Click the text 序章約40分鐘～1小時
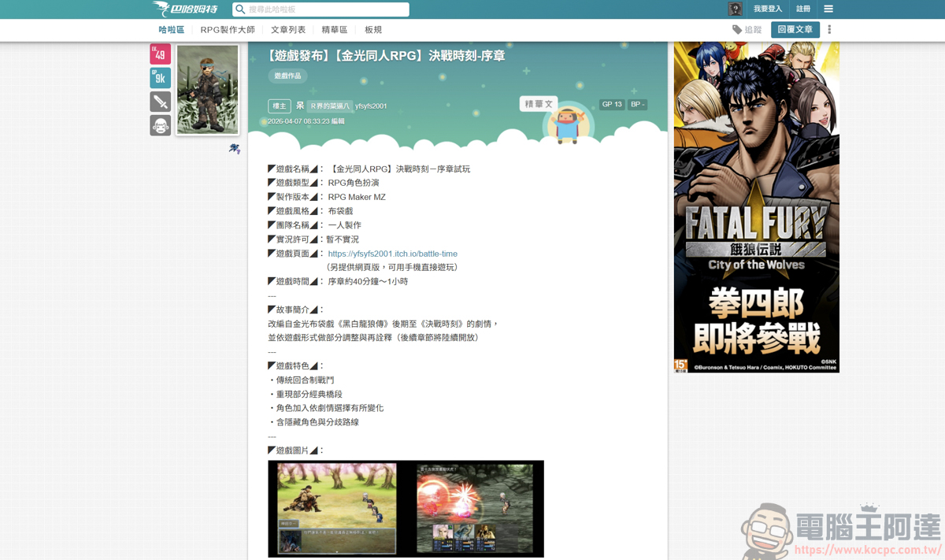This screenshot has height=560, width=945. (368, 281)
